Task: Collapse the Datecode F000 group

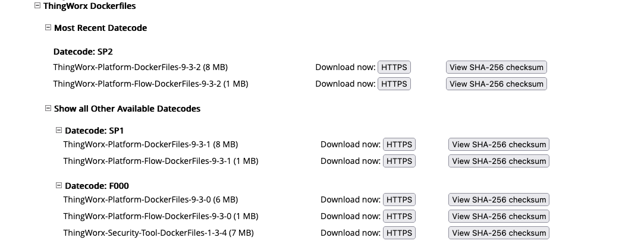Action: click(59, 186)
